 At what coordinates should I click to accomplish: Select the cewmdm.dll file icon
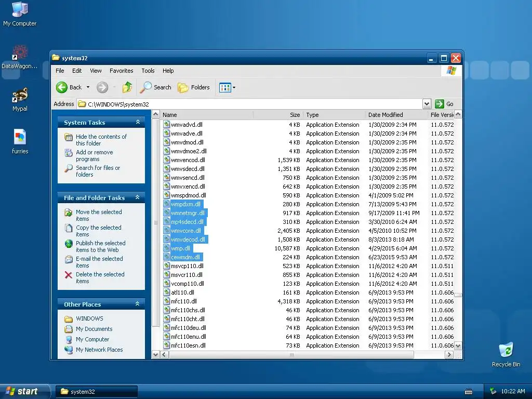click(166, 257)
